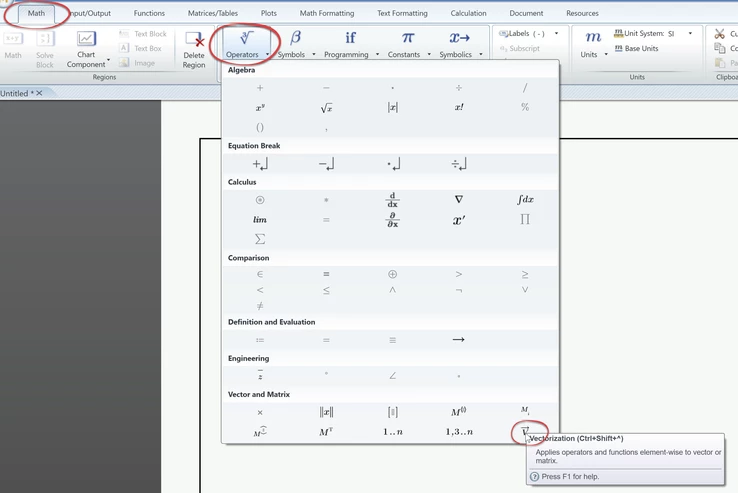Change the Unit System SI dropdown
738x493 pixels.
[x=690, y=33]
